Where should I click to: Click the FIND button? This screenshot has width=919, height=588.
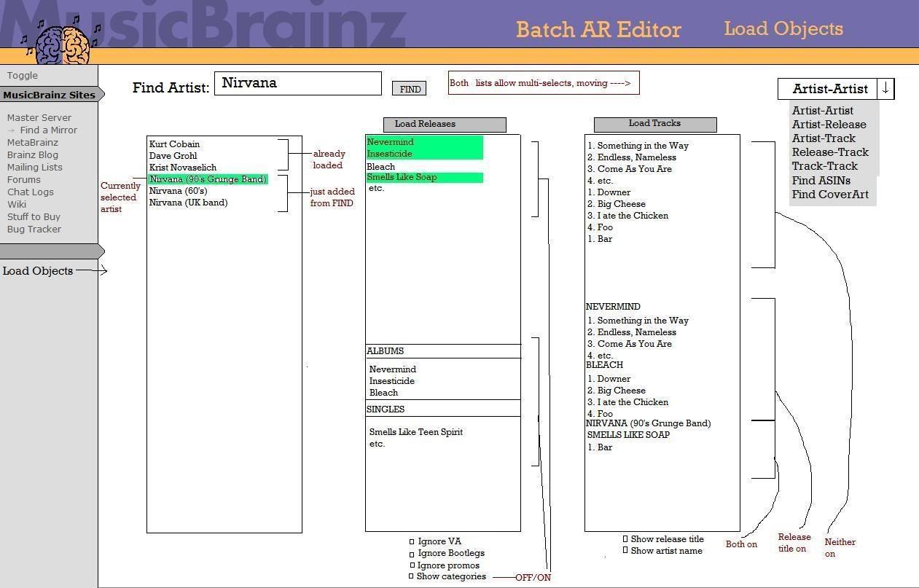(x=410, y=89)
